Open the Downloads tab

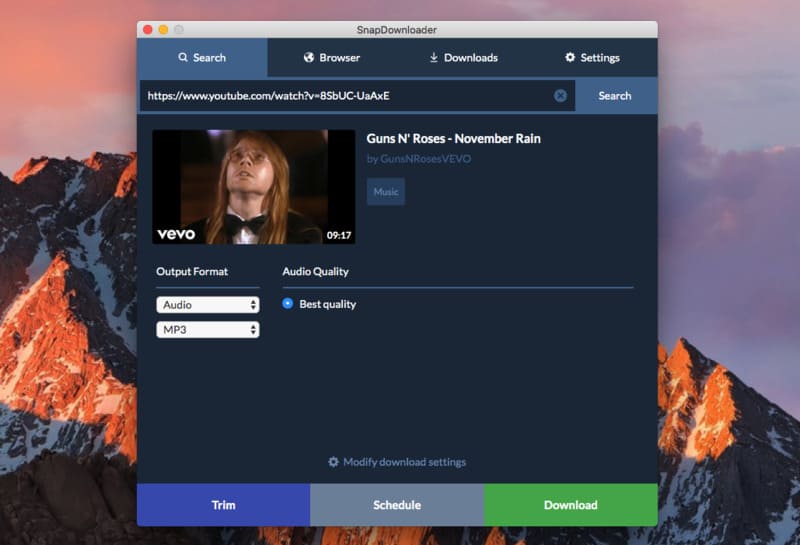(463, 57)
